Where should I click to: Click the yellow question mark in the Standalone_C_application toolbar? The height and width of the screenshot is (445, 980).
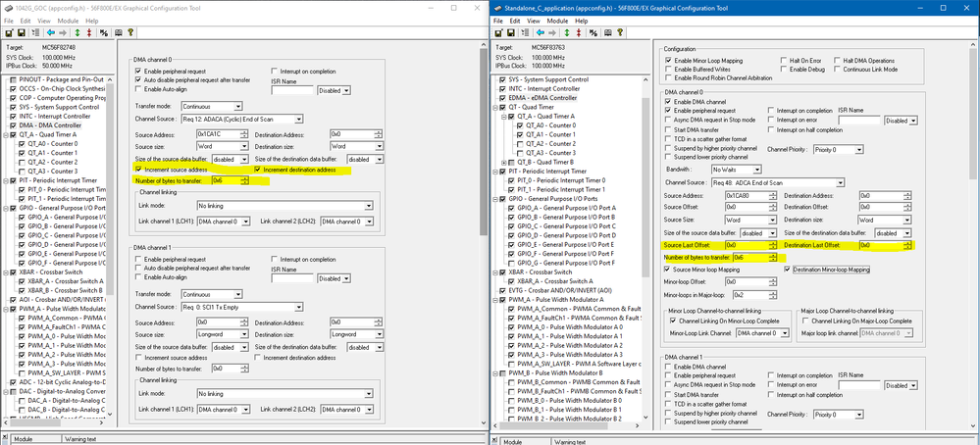tap(620, 31)
